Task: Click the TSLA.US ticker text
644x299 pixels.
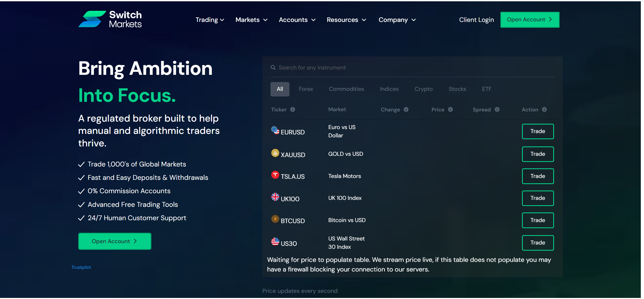Action: pyautogui.click(x=293, y=176)
